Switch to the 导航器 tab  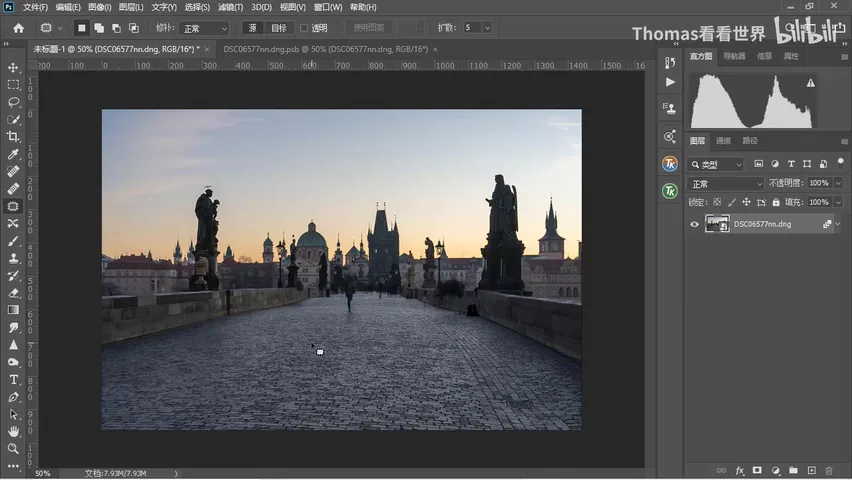[734, 56]
